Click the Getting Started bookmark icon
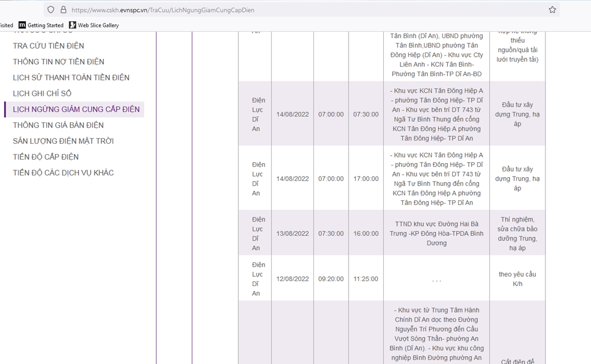This screenshot has width=591, height=364. pyautogui.click(x=23, y=25)
